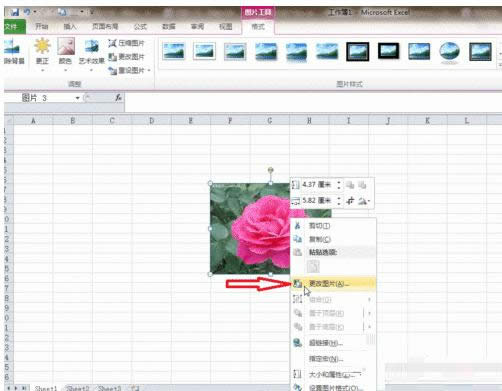Screen dimensions: 502x391
Task: Adjust the height spinner next to 4.37 厘米
Action: coord(339,184)
